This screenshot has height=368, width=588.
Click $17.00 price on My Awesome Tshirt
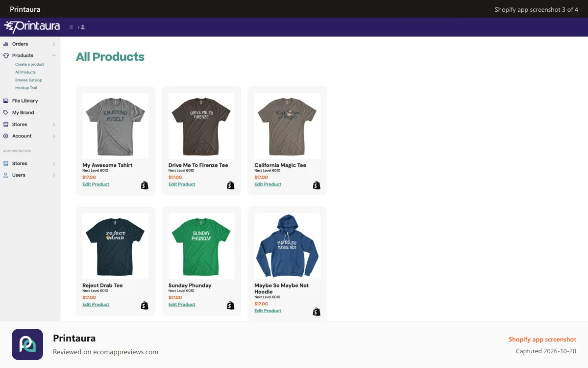89,178
